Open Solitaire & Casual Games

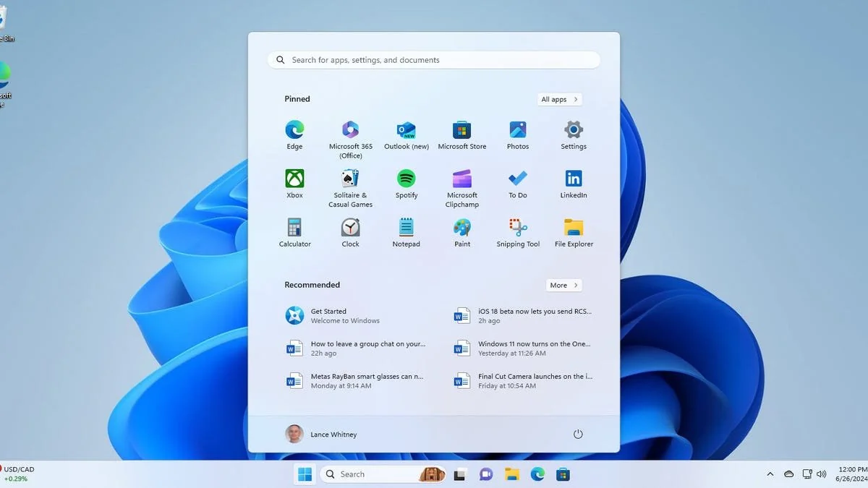[x=351, y=189]
